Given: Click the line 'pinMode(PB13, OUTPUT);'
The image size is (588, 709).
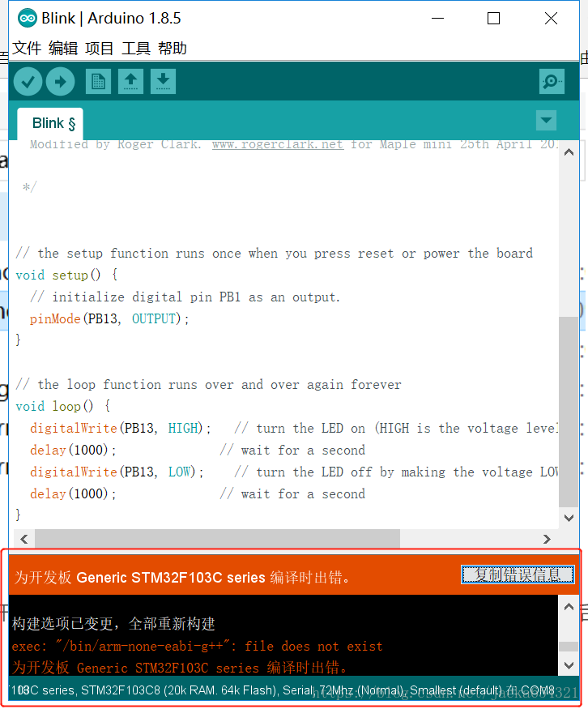Looking at the screenshot, I should coord(109,319).
